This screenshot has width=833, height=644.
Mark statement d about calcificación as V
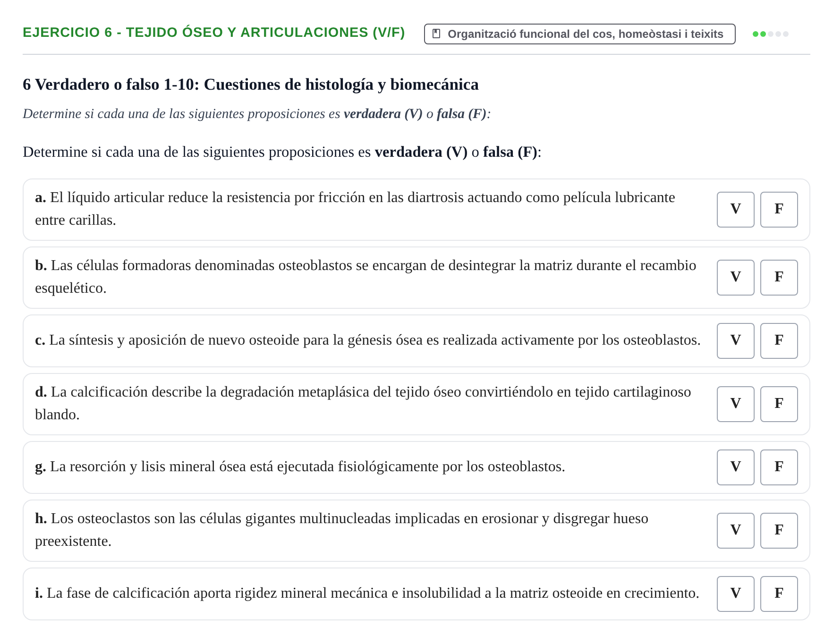coord(735,404)
